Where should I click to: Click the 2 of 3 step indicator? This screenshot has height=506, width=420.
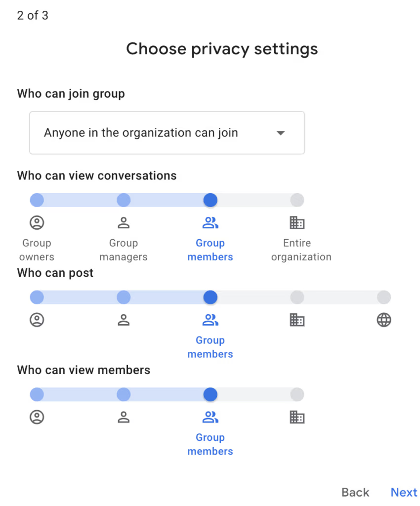(32, 15)
